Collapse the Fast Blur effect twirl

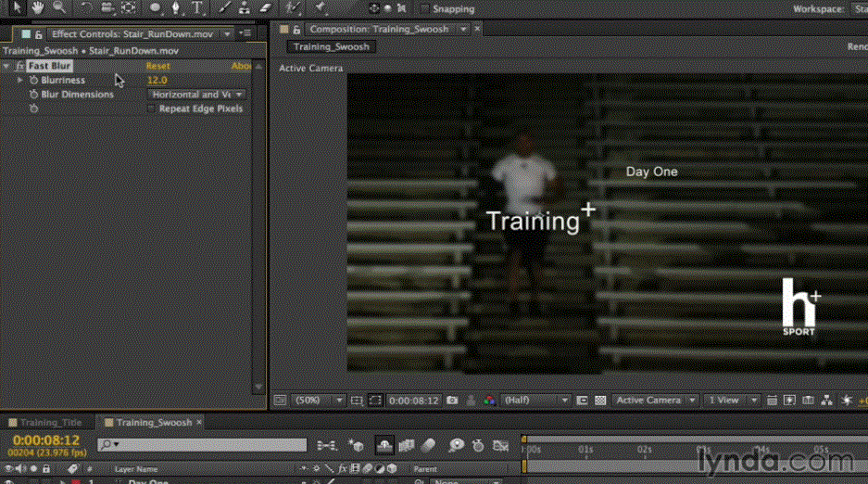[6, 66]
